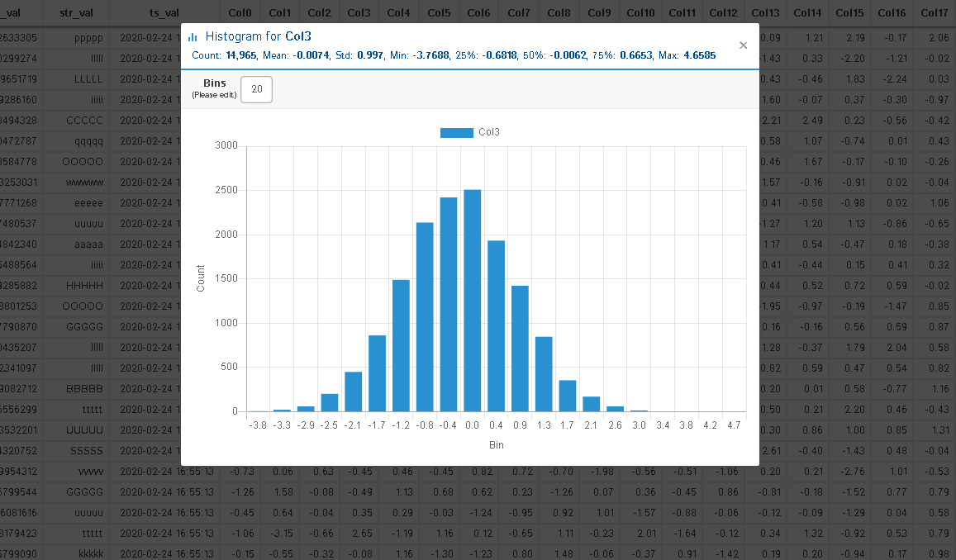Select the histogram bar at bin -0.8
The image size is (956, 560).
pyautogui.click(x=425, y=317)
